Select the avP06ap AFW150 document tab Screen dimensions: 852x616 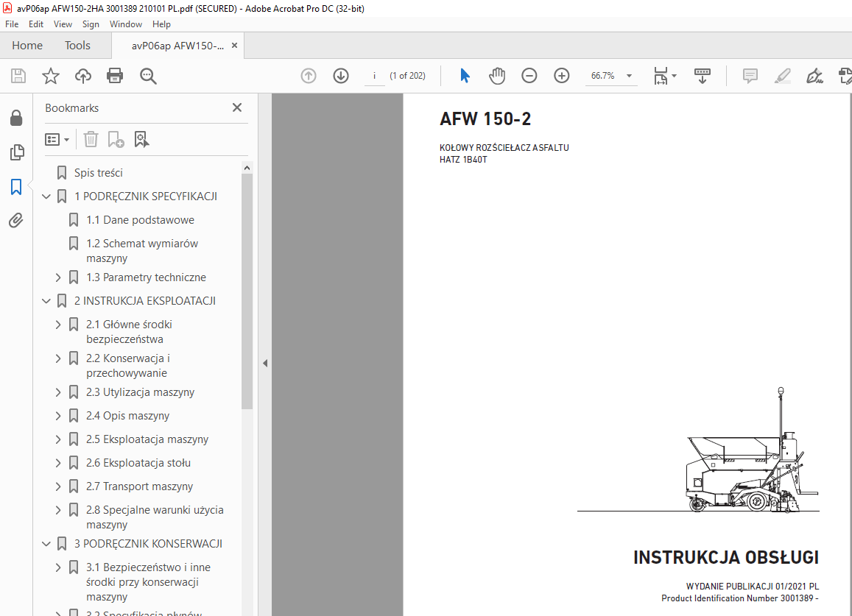click(x=177, y=46)
